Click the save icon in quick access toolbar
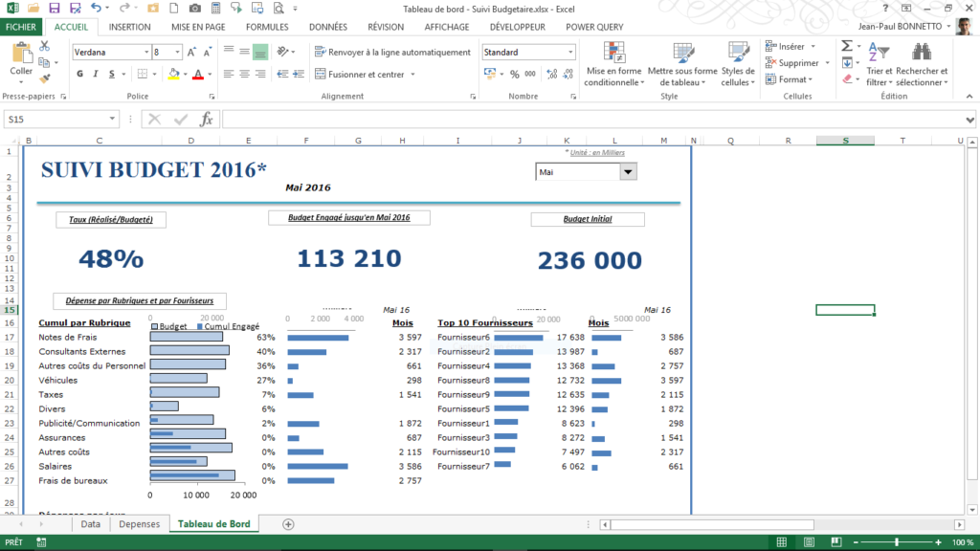This screenshot has height=551, width=980. 55,8
